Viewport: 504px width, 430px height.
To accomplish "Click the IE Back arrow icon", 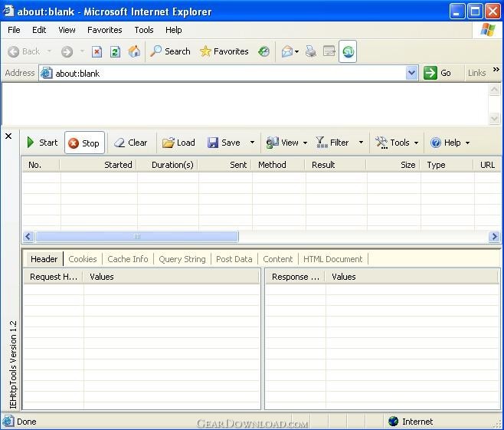I will pyautogui.click(x=13, y=51).
